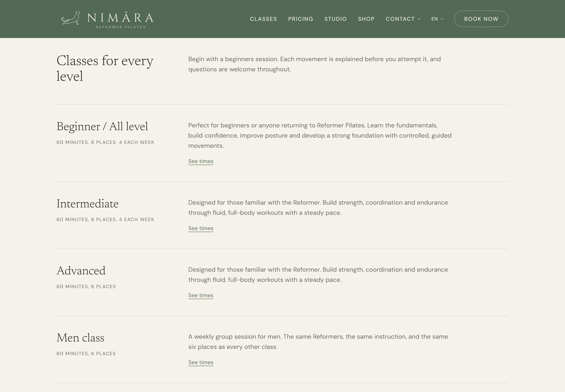
Task: Click the 'A weekly group session for men' description
Action: tap(318, 342)
